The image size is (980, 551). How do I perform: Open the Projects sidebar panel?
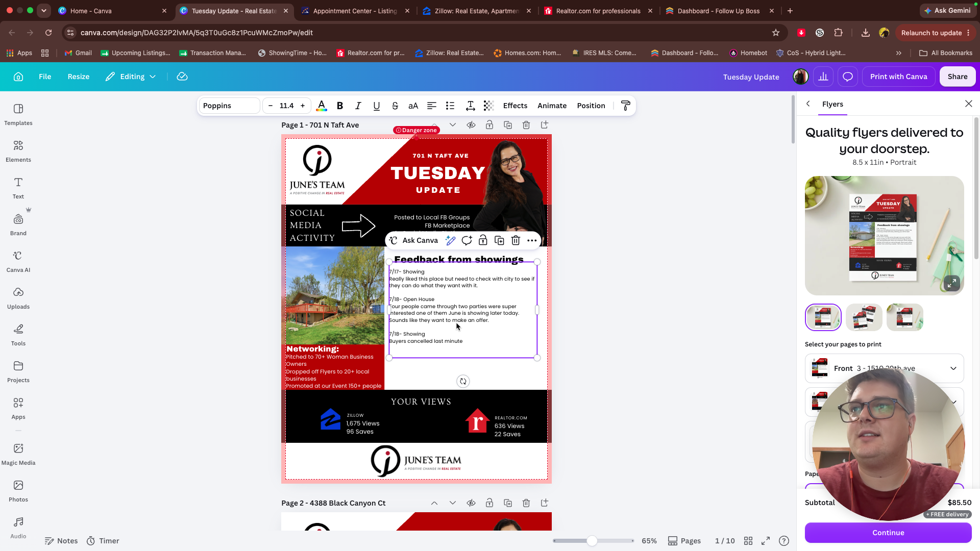pyautogui.click(x=18, y=371)
